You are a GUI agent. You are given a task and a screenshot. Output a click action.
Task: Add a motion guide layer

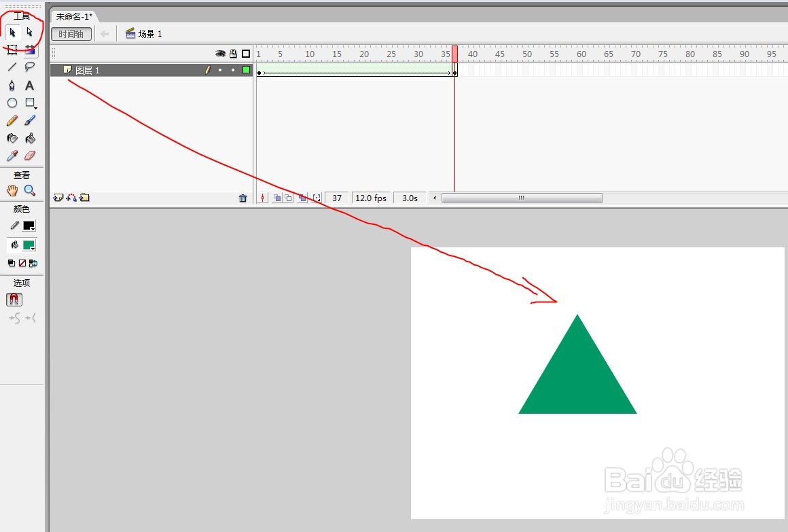point(71,198)
